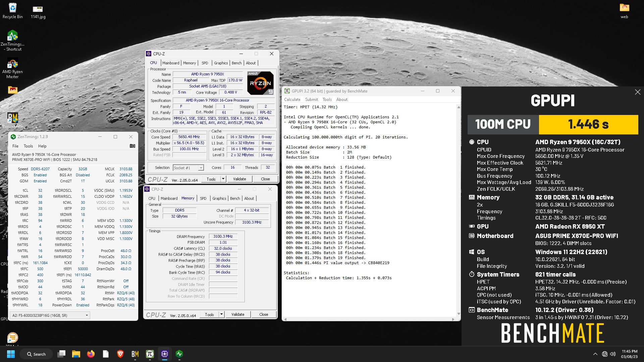This screenshot has height=362, width=644.
Task: Open the 1141.jpg desktop file
Action: tap(38, 12)
